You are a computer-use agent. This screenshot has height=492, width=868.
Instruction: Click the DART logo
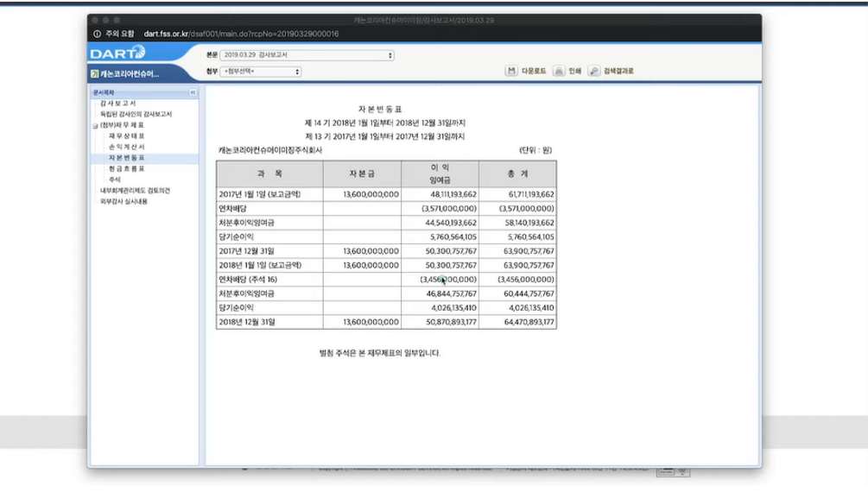[x=117, y=53]
